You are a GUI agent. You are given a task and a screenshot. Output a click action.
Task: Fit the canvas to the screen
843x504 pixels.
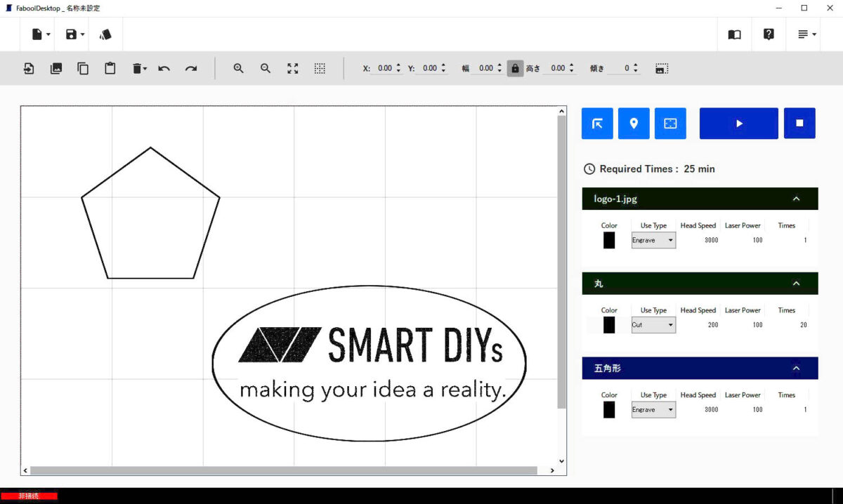[x=293, y=68]
